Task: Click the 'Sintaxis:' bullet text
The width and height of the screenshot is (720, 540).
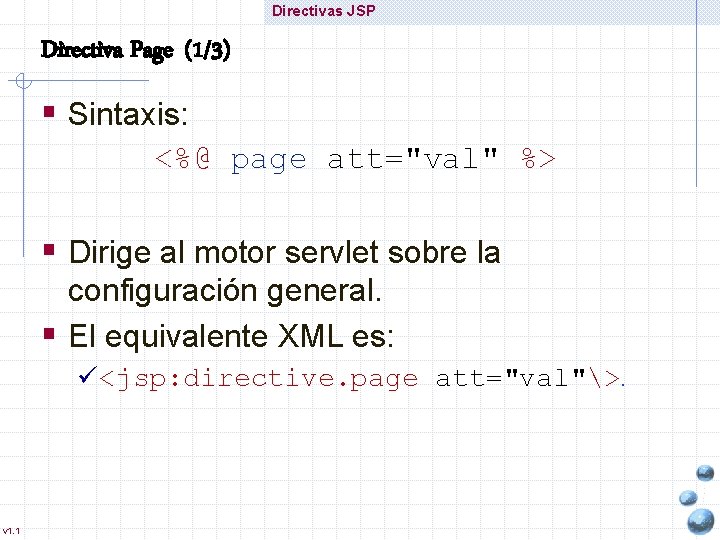Action: [x=128, y=113]
